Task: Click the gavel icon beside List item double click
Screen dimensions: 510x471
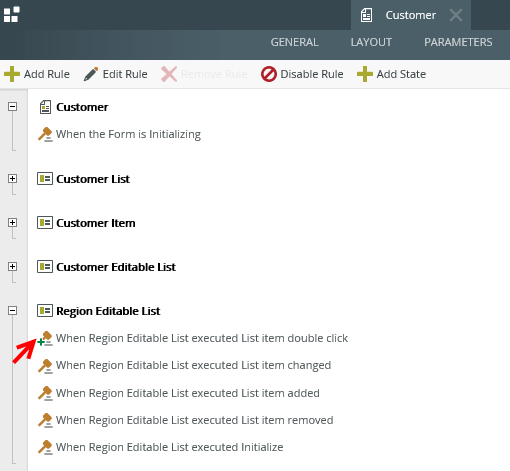Action: pos(46,338)
